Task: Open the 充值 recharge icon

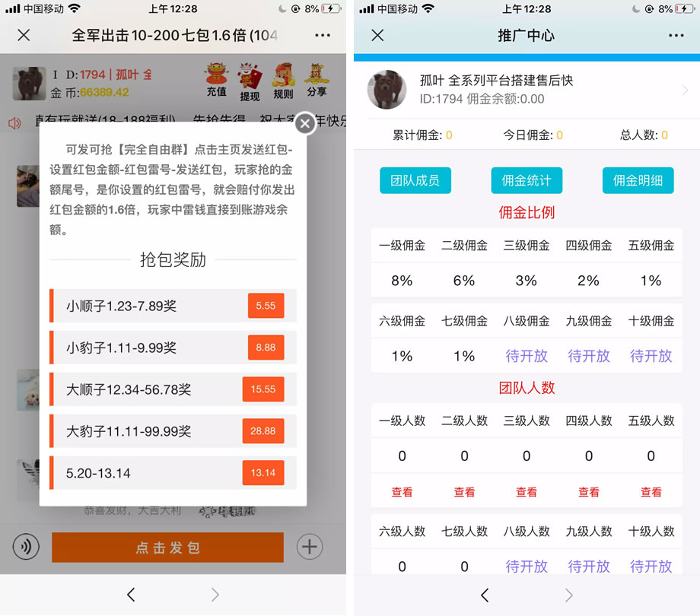Action: pos(216,80)
